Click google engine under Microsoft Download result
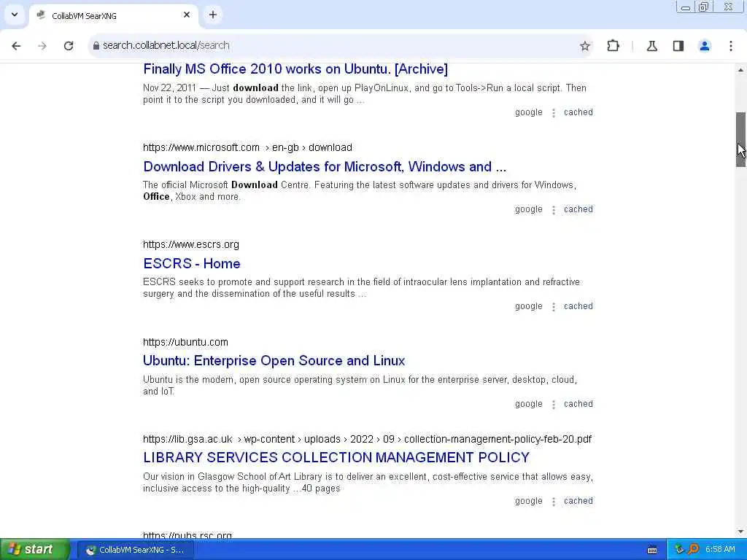 tap(528, 209)
